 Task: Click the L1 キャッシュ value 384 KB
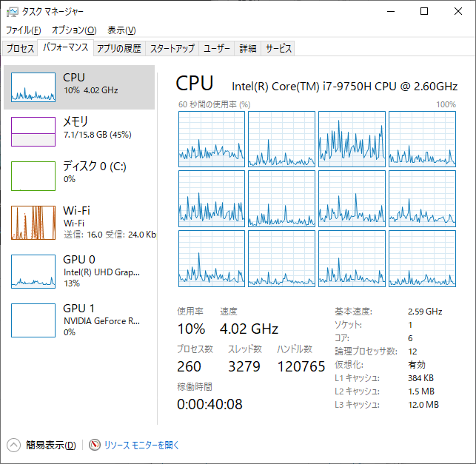click(420, 378)
